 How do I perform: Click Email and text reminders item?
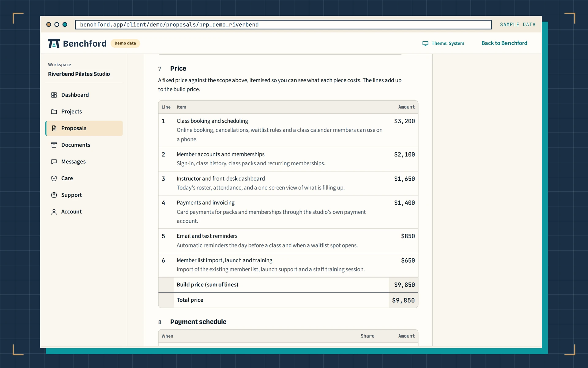click(x=207, y=236)
